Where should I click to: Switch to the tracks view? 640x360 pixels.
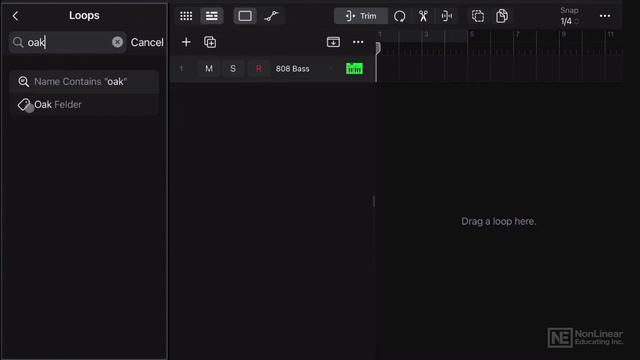(x=211, y=16)
